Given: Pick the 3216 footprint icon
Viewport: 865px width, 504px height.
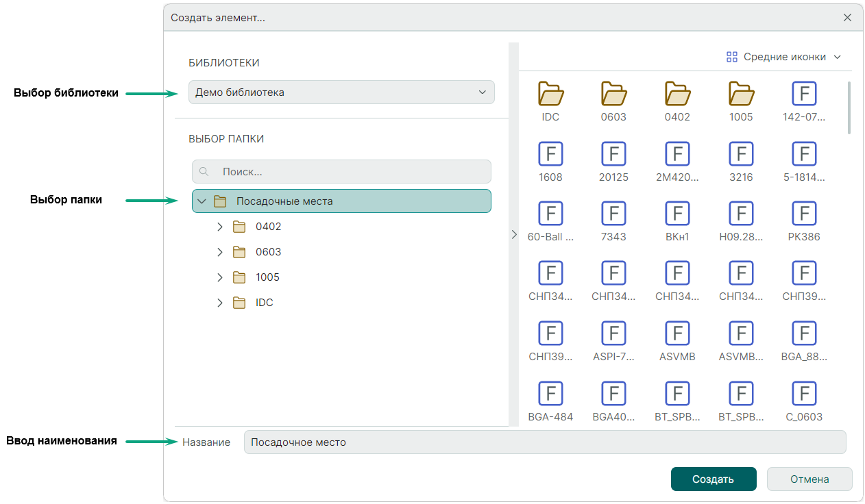Looking at the screenshot, I should [x=740, y=153].
